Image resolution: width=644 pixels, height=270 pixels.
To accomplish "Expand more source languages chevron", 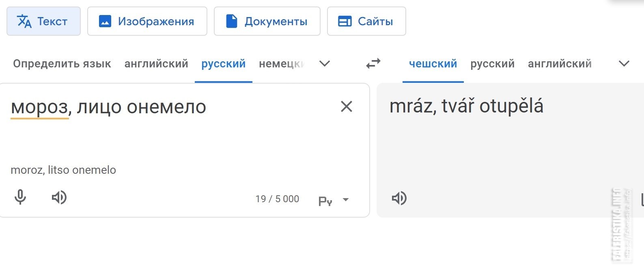I will coord(325,64).
